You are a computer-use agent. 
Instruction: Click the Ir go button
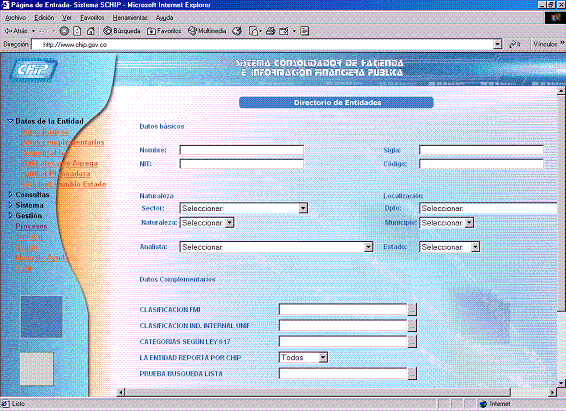click(515, 44)
